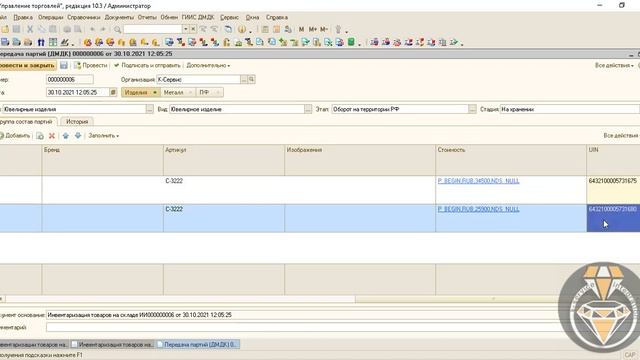640x360 pixels.
Task: Click the magnifier search icon beside search box
Action: [x=117, y=29]
